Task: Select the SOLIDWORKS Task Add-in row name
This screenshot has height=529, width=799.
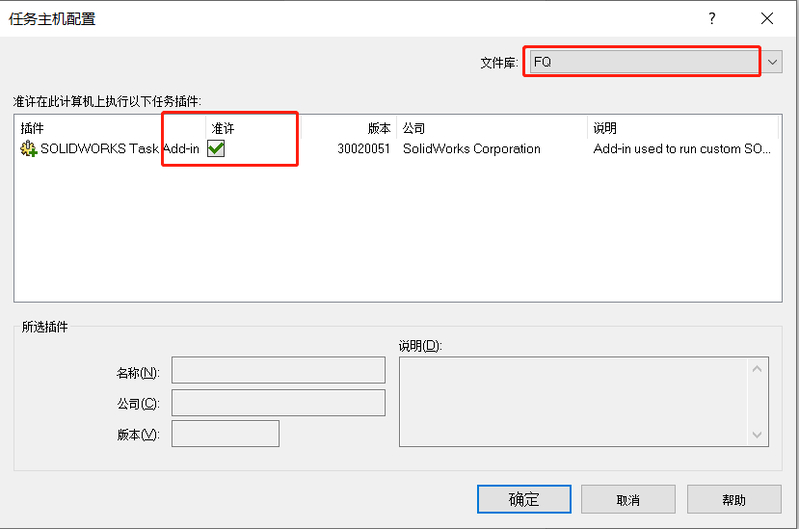Action: [x=120, y=149]
